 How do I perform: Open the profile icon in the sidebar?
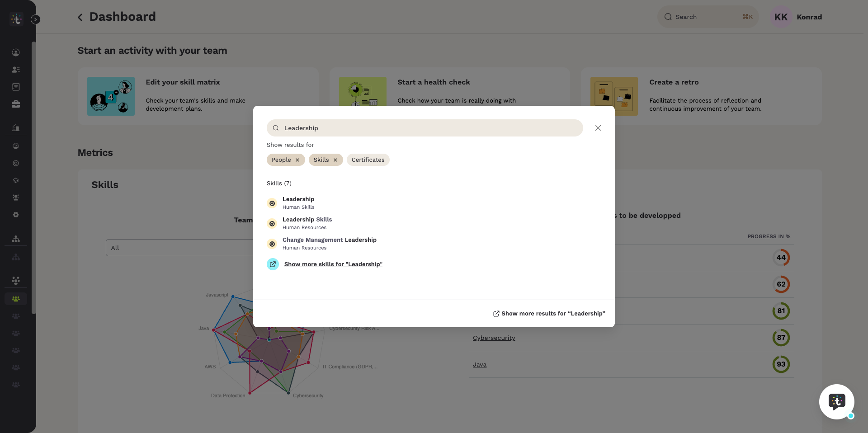pos(16,52)
